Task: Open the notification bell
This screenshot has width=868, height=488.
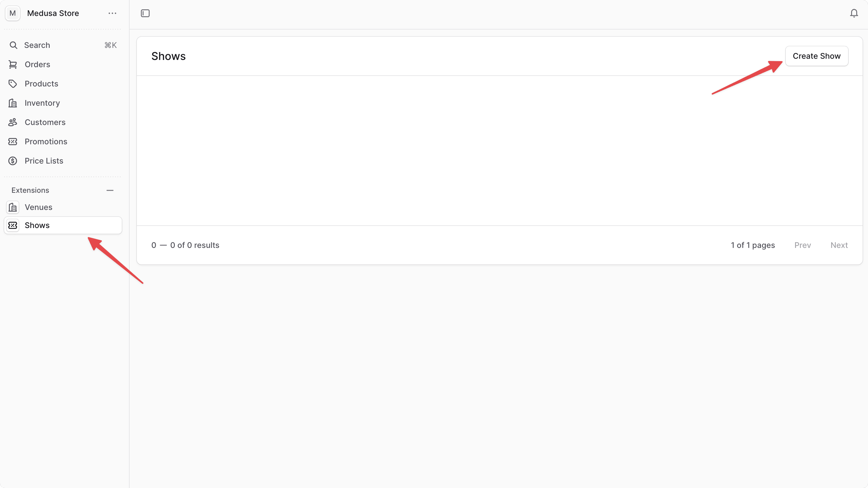Action: [x=854, y=13]
